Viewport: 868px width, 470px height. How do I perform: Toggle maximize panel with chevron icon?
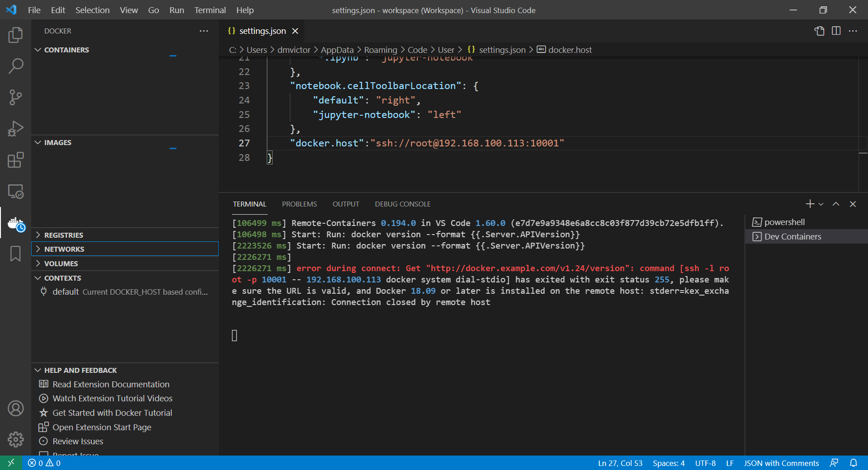click(835, 204)
